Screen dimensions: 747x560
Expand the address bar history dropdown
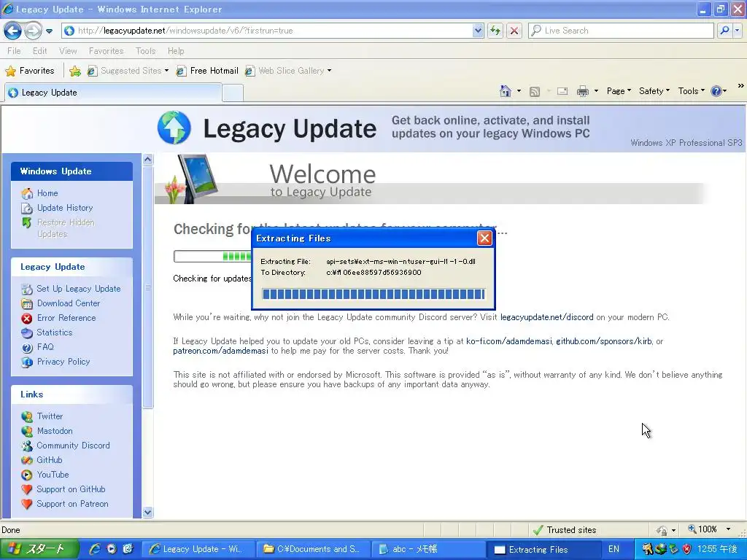tap(478, 31)
